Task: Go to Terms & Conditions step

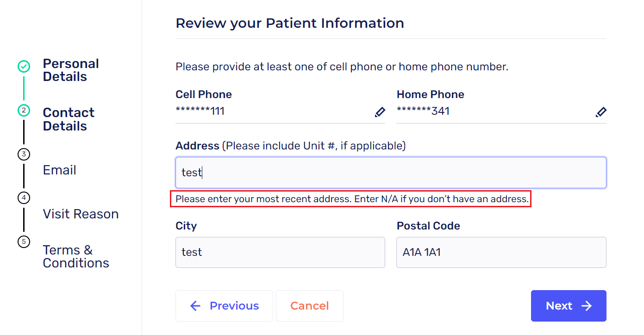Action: pos(76,256)
